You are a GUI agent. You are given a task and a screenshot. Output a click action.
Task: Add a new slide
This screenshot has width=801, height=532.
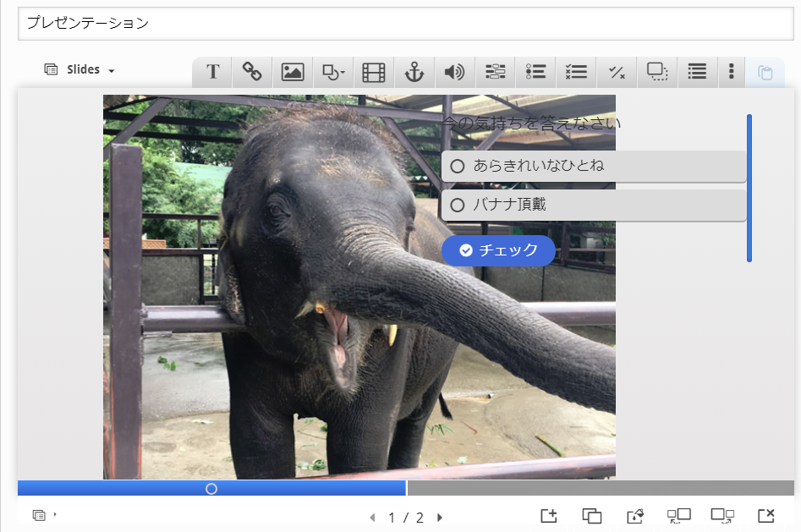[548, 515]
